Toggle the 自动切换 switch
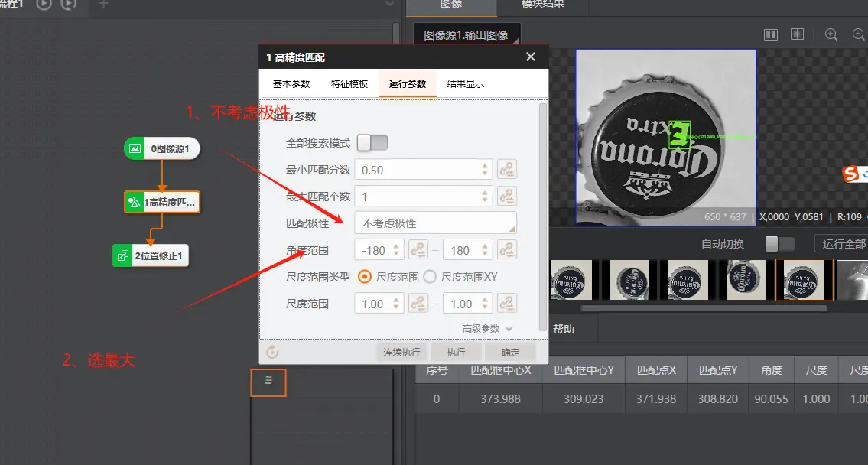The height and width of the screenshot is (465, 868). coord(780,243)
